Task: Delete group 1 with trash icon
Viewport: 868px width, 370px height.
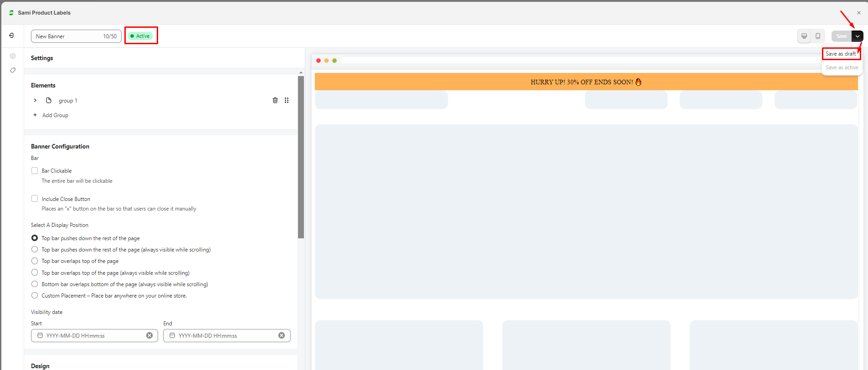Action: 275,100
